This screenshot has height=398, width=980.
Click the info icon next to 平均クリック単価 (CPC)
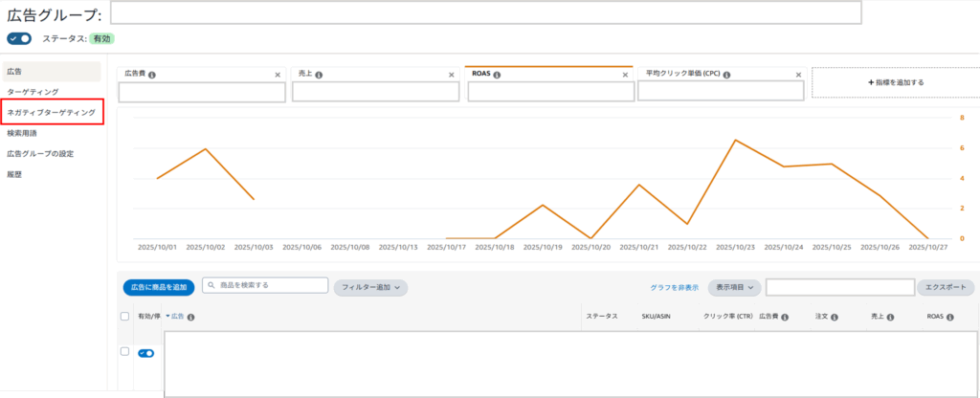(728, 74)
